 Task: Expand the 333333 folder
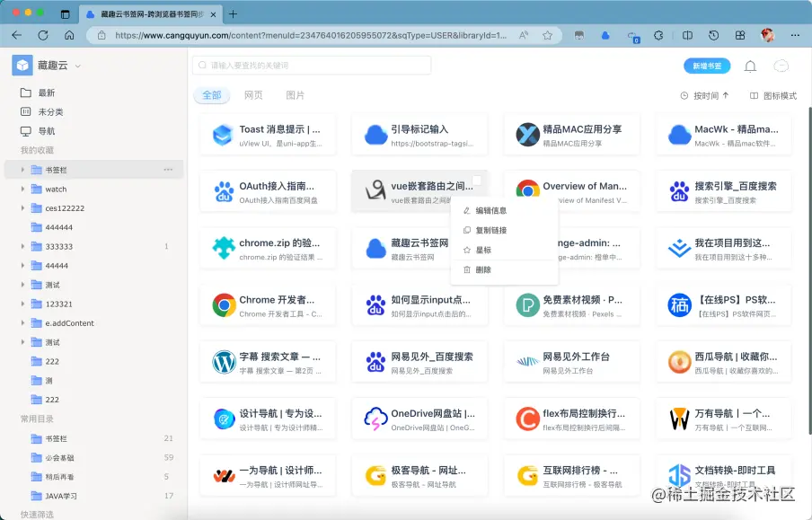tap(22, 246)
